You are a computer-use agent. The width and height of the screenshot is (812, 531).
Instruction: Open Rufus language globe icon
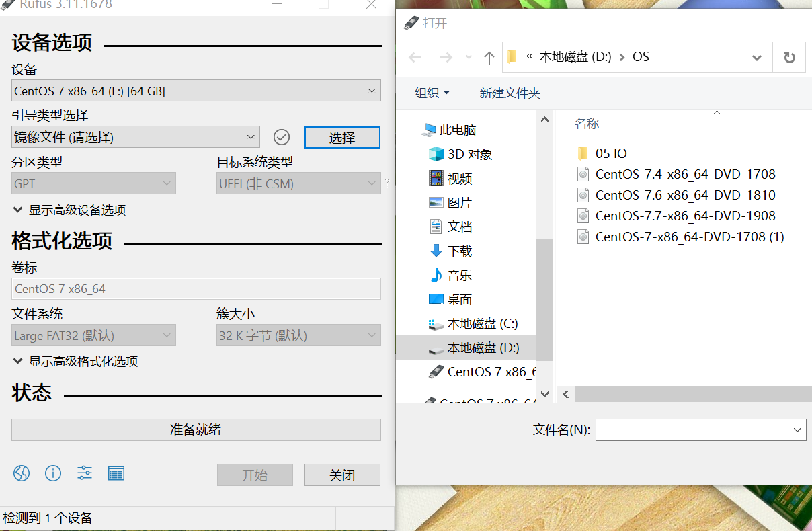[x=22, y=473]
